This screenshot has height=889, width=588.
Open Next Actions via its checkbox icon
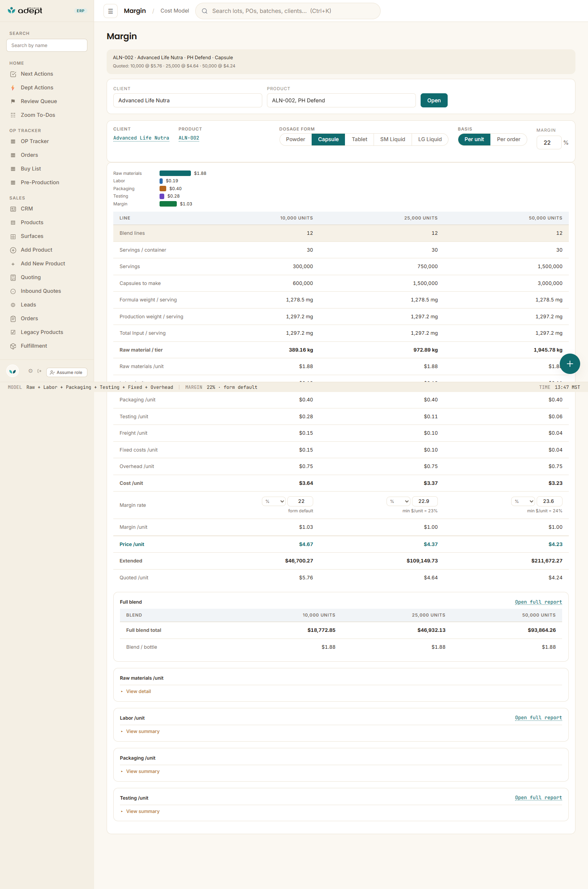click(13, 74)
